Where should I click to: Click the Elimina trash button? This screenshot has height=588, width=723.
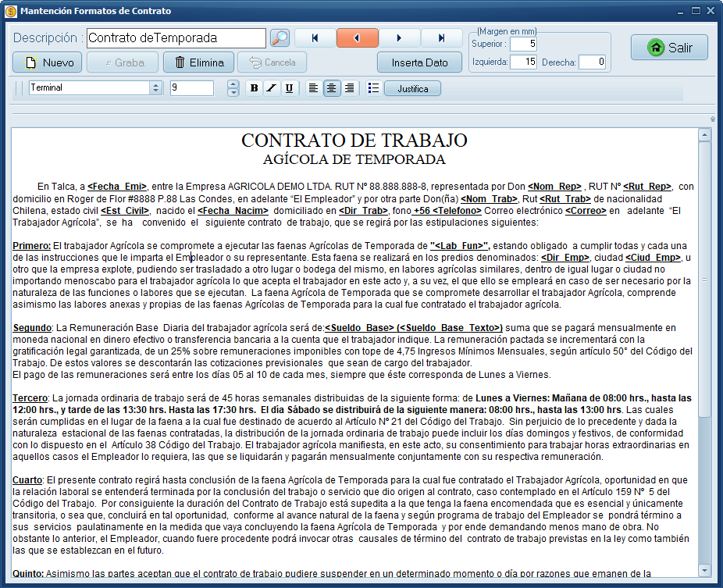(x=199, y=62)
